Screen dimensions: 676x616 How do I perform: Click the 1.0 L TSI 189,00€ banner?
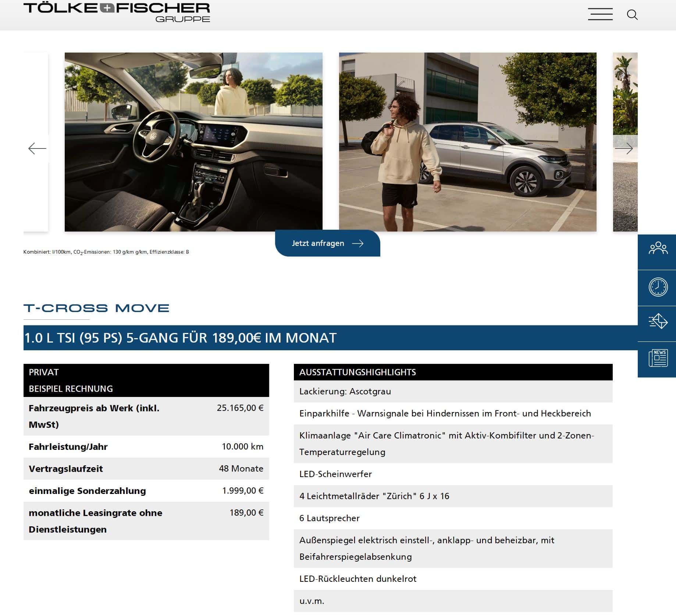pyautogui.click(x=330, y=338)
